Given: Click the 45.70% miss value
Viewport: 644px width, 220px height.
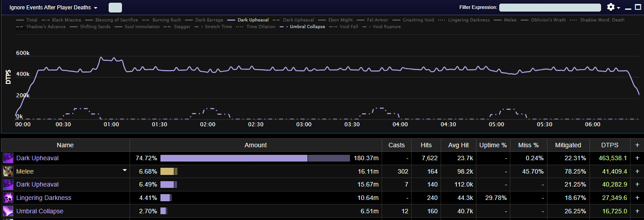Looking at the screenshot, I should [533, 171].
